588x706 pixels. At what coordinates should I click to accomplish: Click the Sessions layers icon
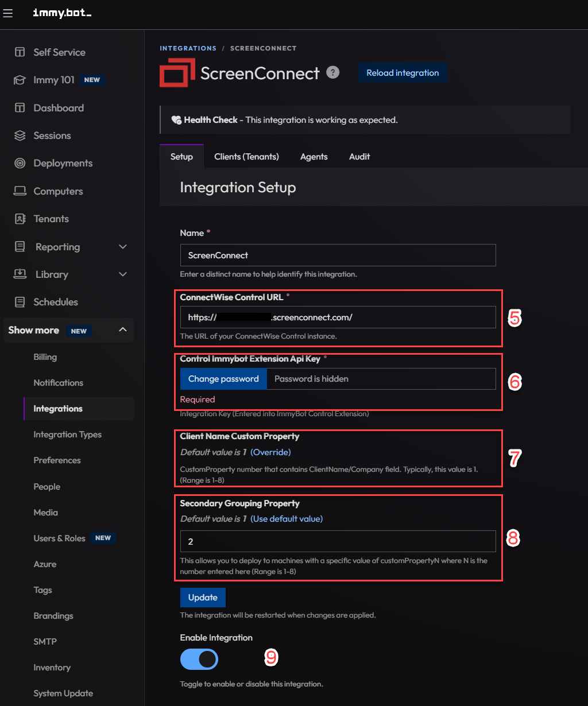[20, 135]
